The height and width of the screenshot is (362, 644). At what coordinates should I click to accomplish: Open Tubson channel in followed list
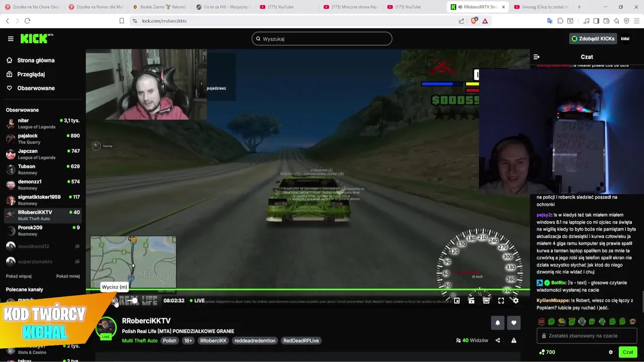click(43, 169)
